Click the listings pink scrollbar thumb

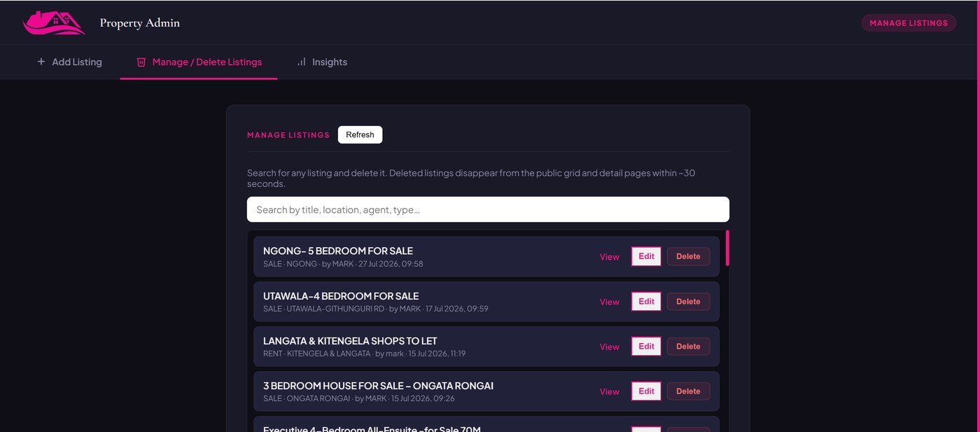pyautogui.click(x=727, y=248)
